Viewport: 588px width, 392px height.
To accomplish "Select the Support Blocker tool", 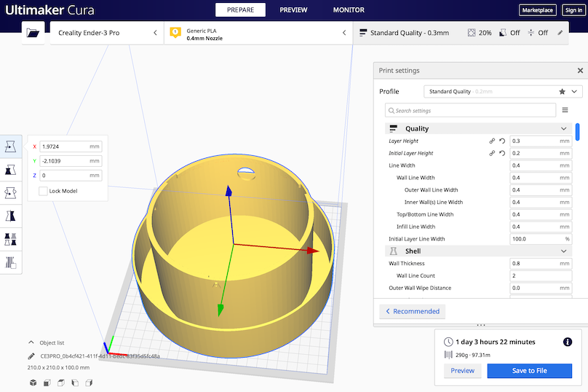I will point(10,262).
